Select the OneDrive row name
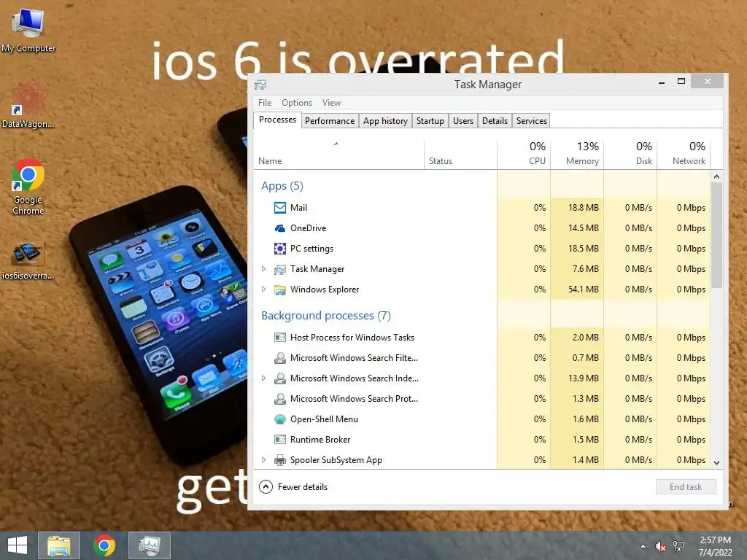The height and width of the screenshot is (560, 747). [x=309, y=228]
